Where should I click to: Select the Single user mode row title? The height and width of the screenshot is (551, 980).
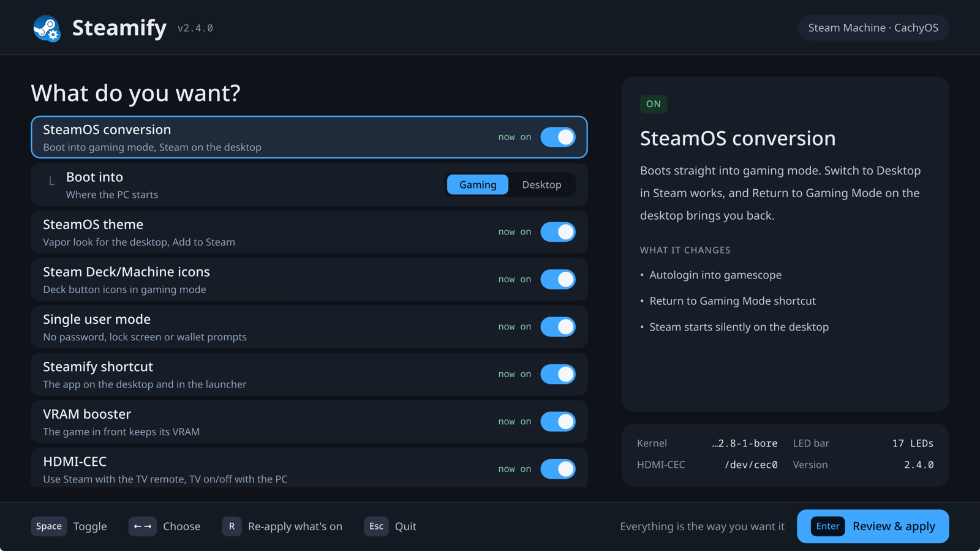pyautogui.click(x=97, y=320)
